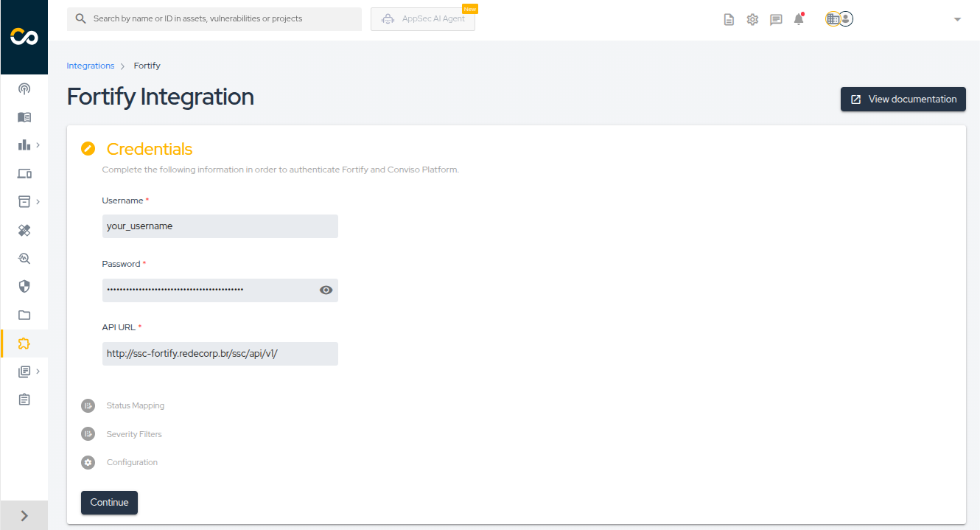Open the user account dropdown arrow
The image size is (980, 530).
click(957, 20)
